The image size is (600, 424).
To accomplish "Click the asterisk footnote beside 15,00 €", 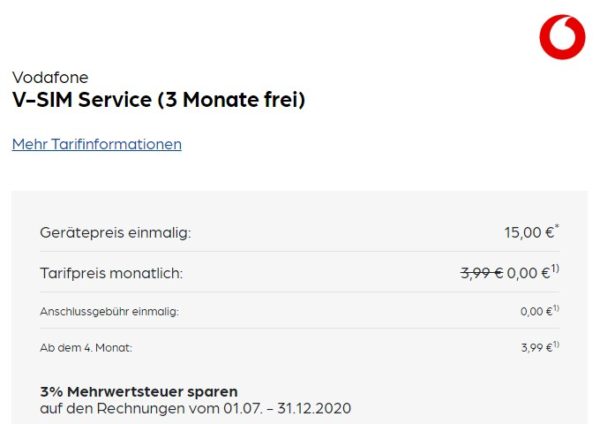I will point(557,229).
